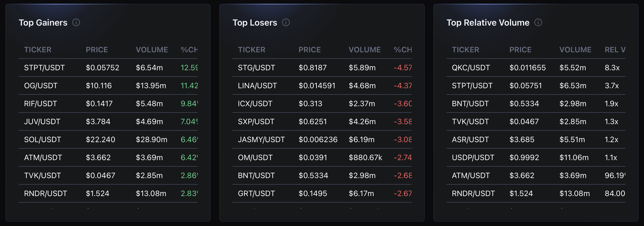Open STG/USDT in Top Losers
644x226 pixels.
pos(256,68)
